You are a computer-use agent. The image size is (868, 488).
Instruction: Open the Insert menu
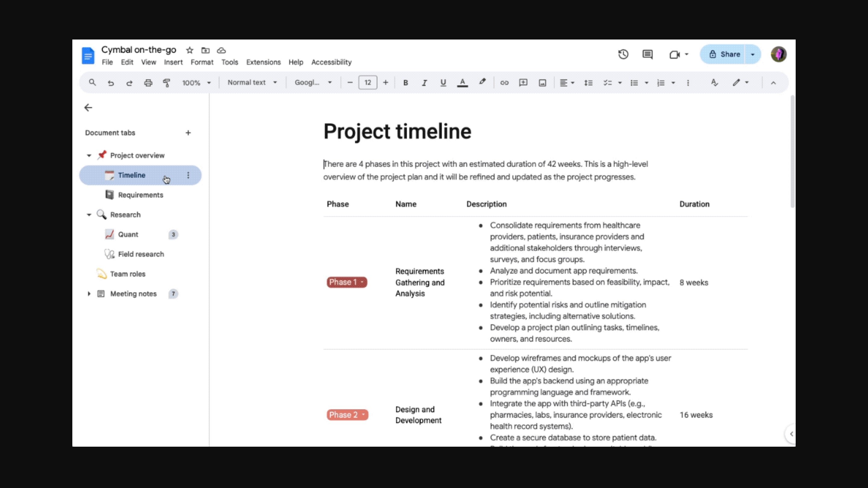pos(173,62)
